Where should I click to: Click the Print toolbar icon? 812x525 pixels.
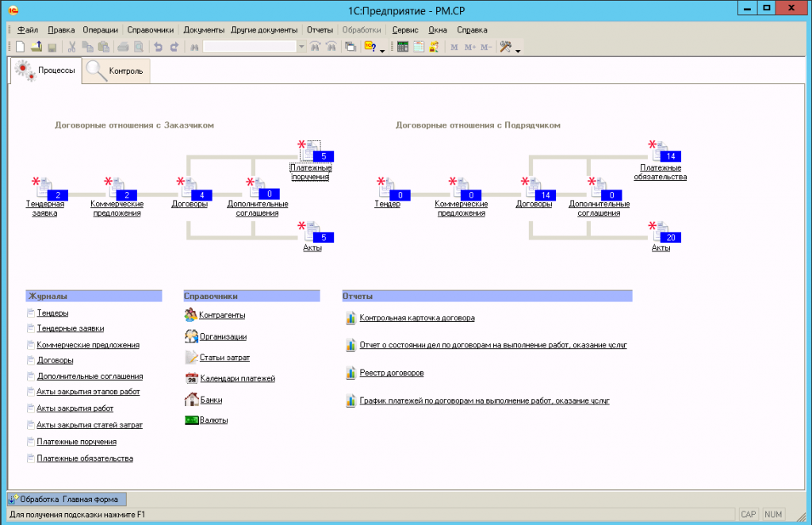pos(123,47)
